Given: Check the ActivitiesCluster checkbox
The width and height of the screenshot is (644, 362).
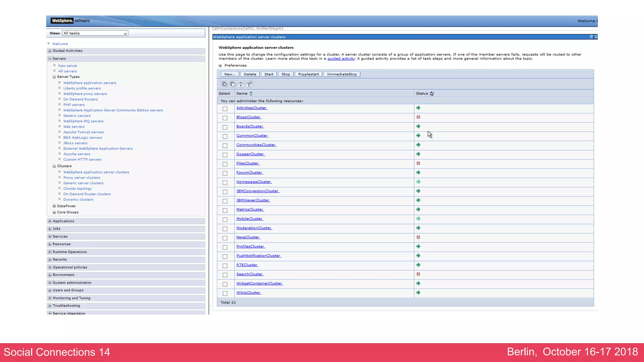Looking at the screenshot, I should click(x=225, y=109).
